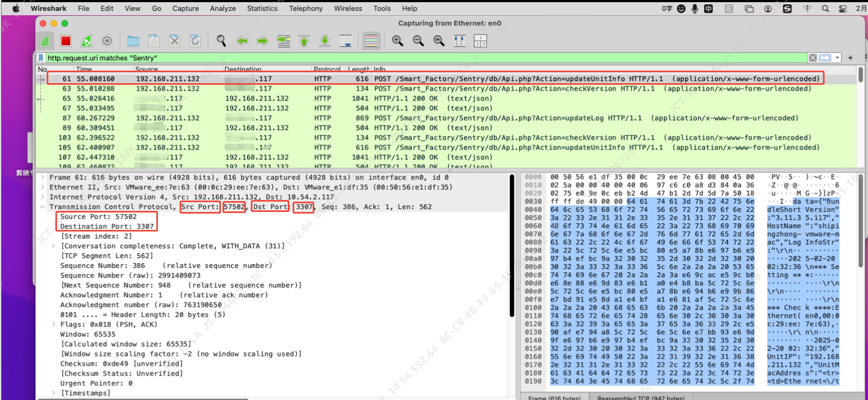Toggle packet list colorization
Screen dimensions: 868x400
tap(372, 41)
